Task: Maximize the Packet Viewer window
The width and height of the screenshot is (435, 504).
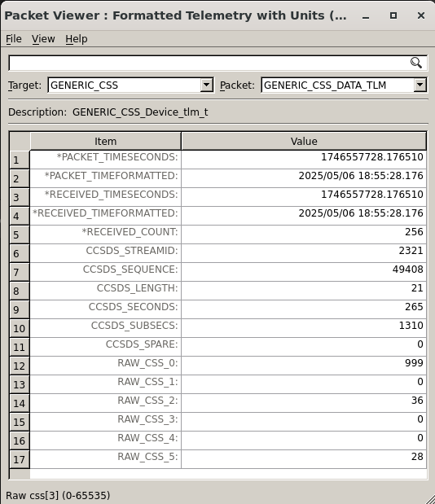Action: point(393,15)
